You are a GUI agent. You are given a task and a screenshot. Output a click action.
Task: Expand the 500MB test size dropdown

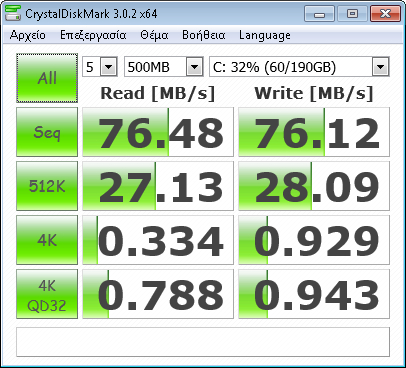(x=195, y=67)
